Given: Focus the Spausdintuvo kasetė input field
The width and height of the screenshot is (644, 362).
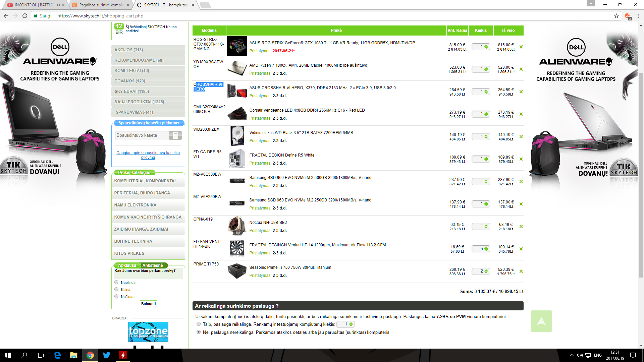Looking at the screenshot, I should (x=142, y=135).
